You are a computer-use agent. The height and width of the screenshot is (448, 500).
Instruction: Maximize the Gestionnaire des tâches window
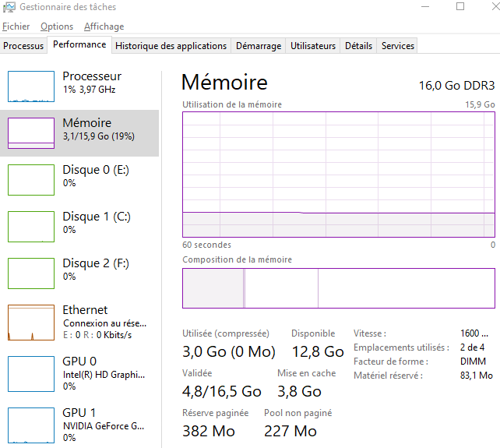(460, 6)
